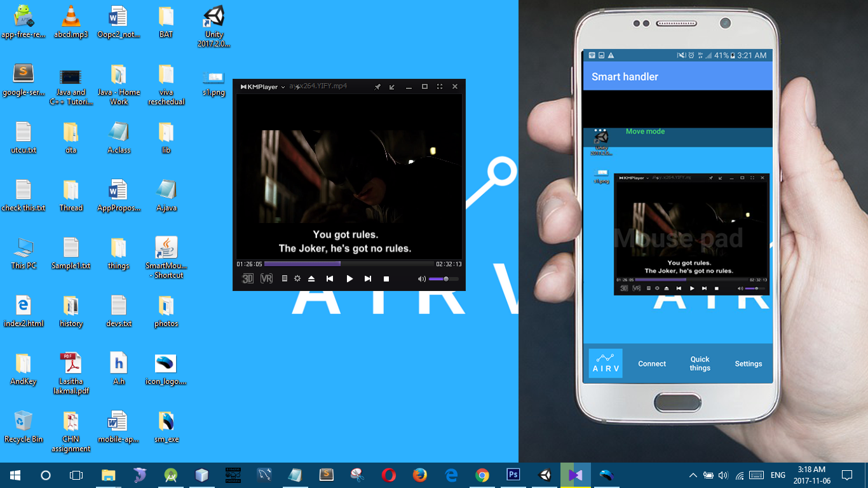Open the KMPlayer logo dropdown menu
Viewport: 868px width, 488px height.
pos(263,86)
